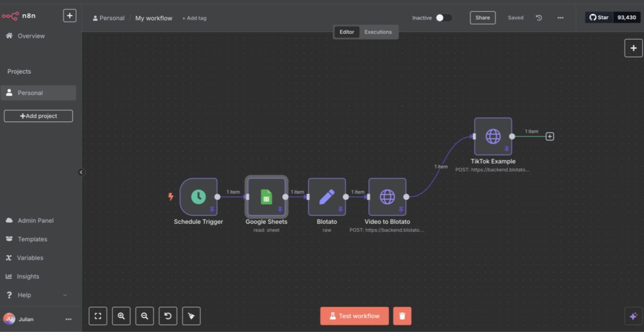Click the plus button beside n8n logo
Image resolution: width=644 pixels, height=332 pixels.
pos(70,15)
